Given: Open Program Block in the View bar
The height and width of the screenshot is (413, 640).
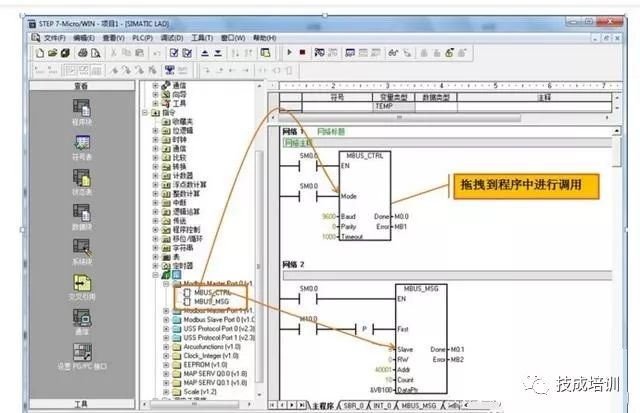Looking at the screenshot, I should 82,112.
